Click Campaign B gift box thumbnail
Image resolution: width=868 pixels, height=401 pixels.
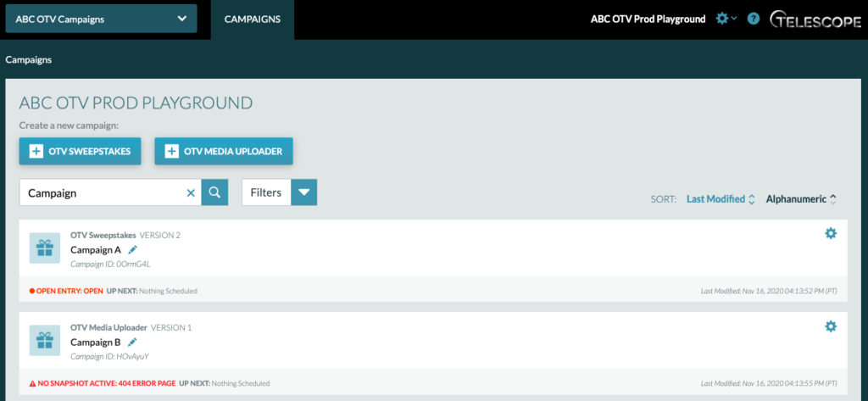(x=45, y=341)
